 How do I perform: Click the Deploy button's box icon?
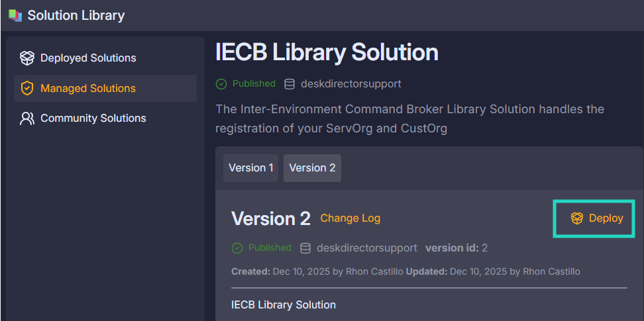[576, 218]
